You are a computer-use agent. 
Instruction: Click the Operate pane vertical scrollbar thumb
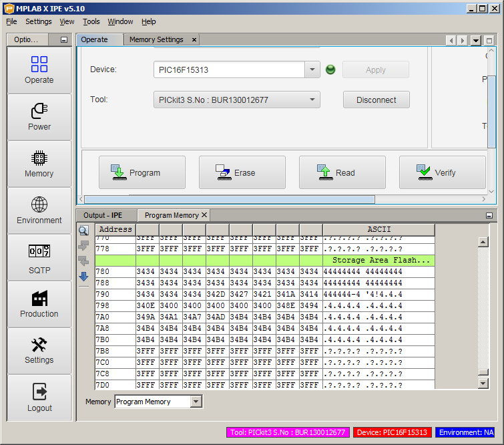coord(491,112)
